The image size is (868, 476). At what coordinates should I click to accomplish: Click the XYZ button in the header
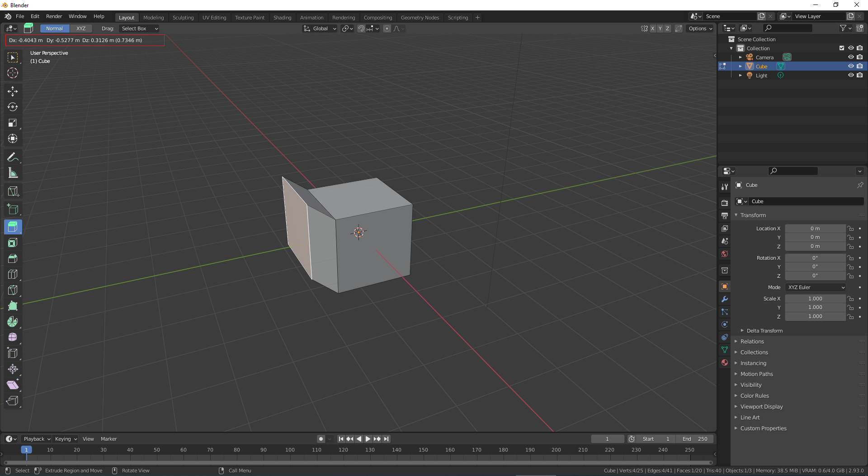[81, 29]
